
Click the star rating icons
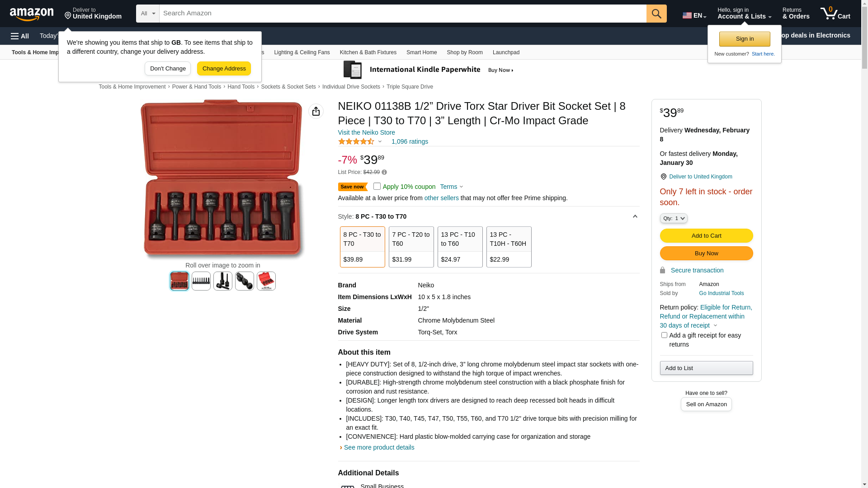point(356,141)
